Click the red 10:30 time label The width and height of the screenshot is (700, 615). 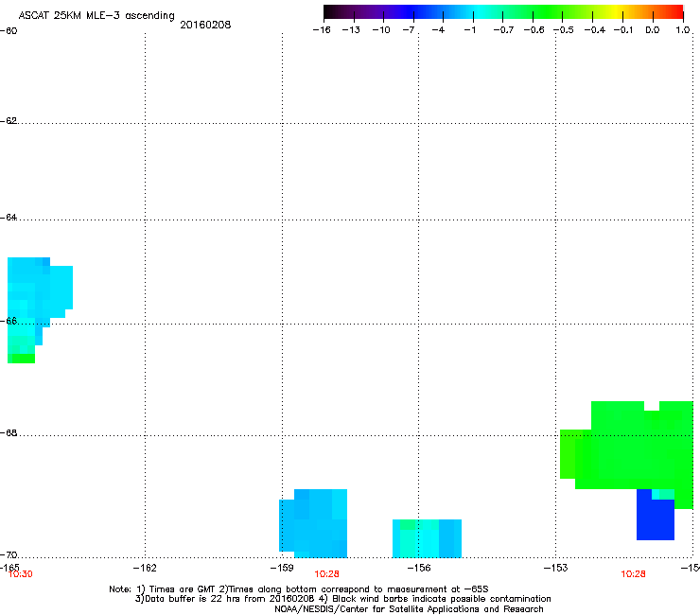tap(21, 574)
